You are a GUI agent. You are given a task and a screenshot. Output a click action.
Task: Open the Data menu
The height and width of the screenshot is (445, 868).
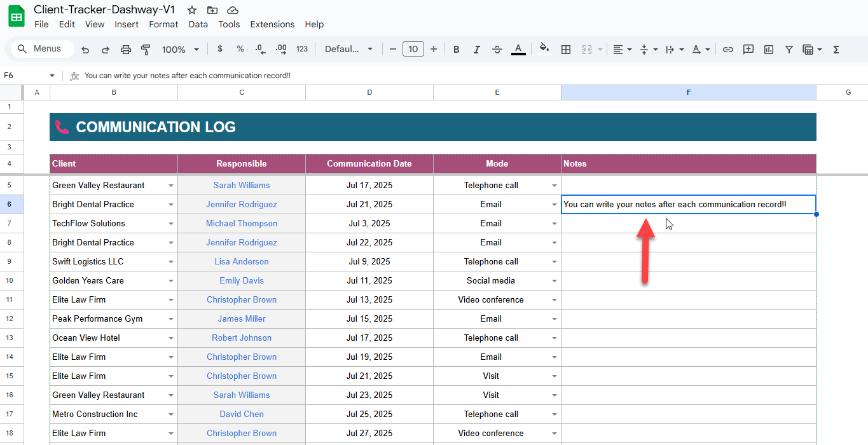pos(198,24)
